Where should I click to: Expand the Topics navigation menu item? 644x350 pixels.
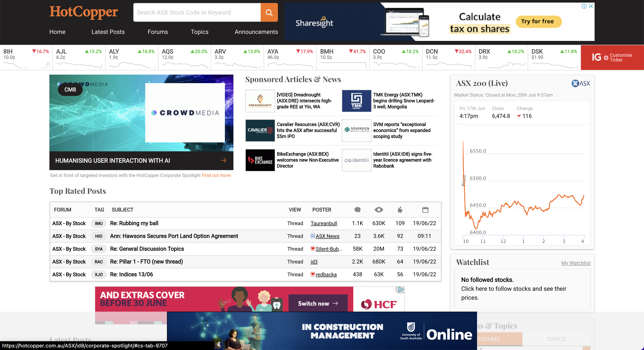200,32
